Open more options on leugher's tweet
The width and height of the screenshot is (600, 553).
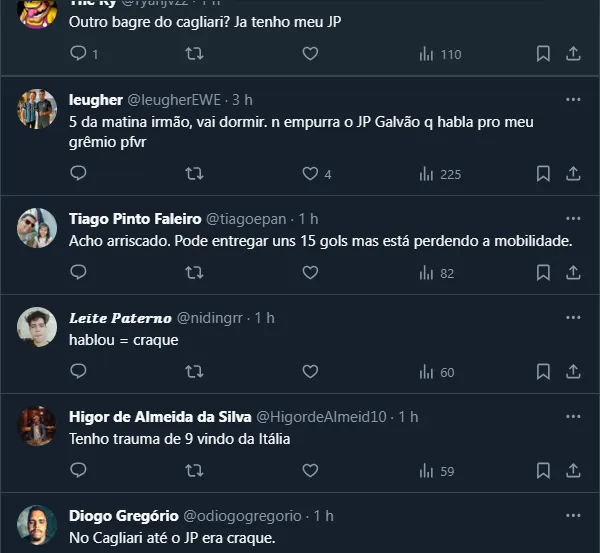coord(573,100)
